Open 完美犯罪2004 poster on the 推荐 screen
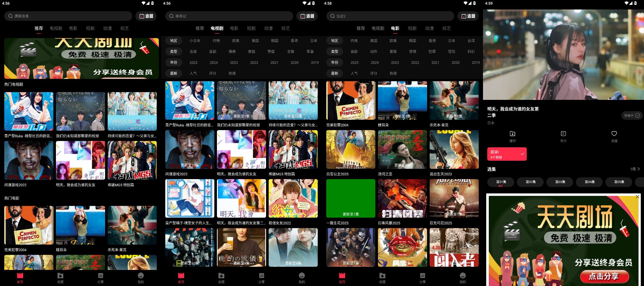This screenshot has width=644, height=286. 29,225
